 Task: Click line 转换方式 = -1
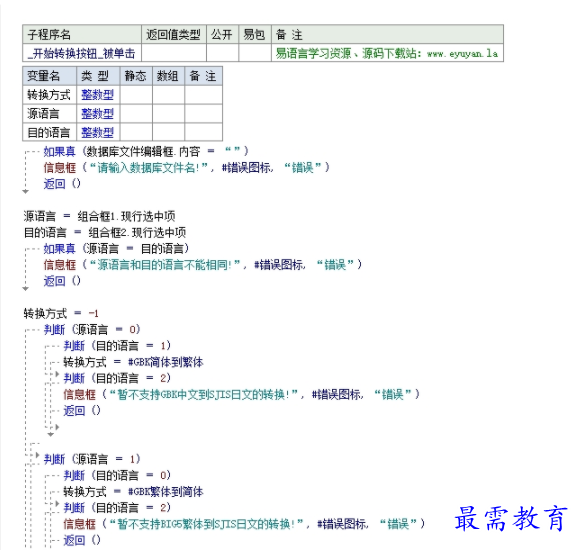(61, 313)
